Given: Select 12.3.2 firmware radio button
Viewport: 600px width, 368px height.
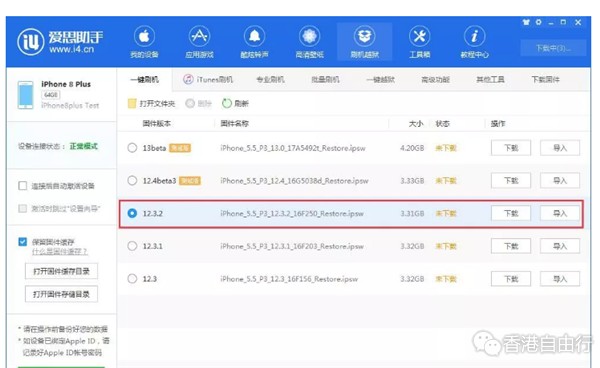Looking at the screenshot, I should (132, 213).
